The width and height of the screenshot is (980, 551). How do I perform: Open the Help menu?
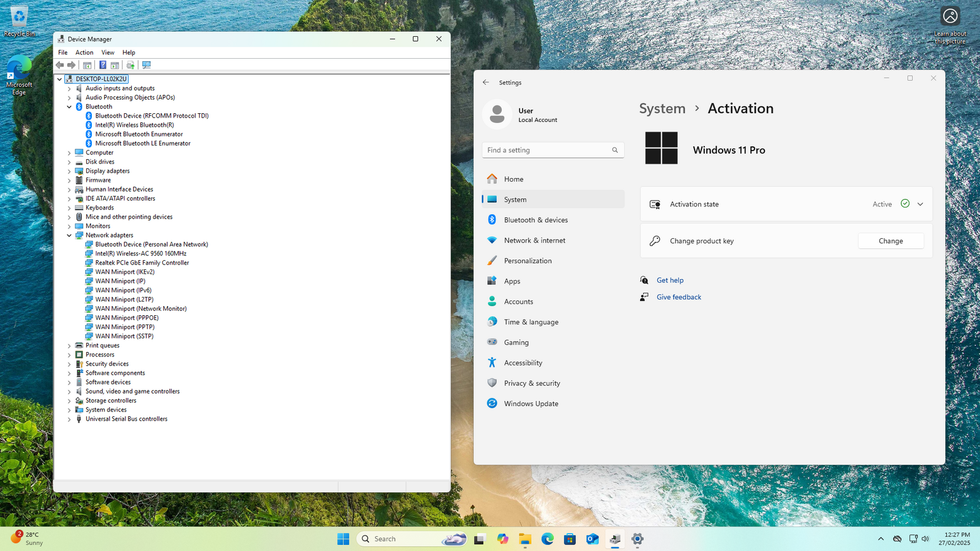pos(129,53)
